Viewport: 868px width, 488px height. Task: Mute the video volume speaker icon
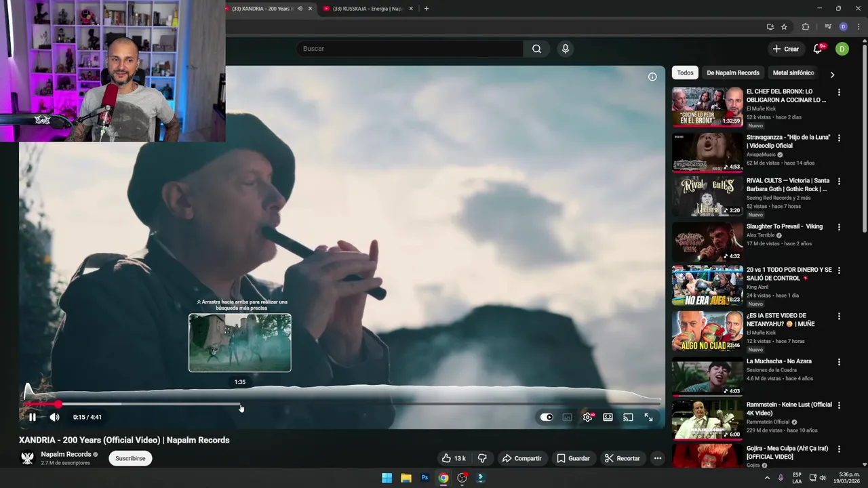click(54, 418)
